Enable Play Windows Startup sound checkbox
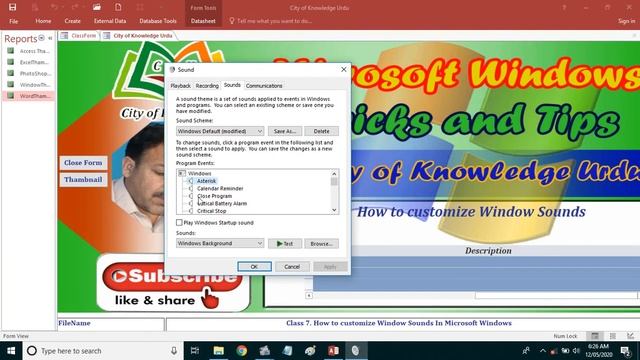The height and width of the screenshot is (360, 640). pyautogui.click(x=179, y=222)
